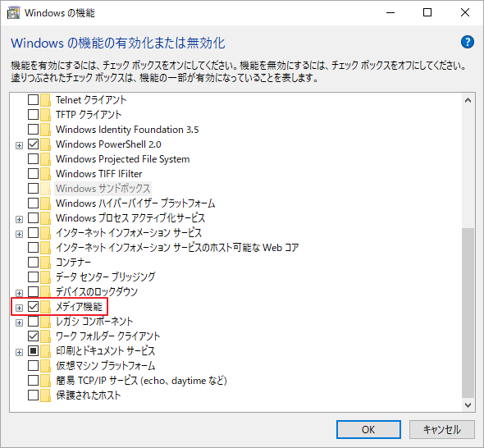
Task: Click folder icon beside Windows TIFF IFilter
Action: tap(46, 174)
